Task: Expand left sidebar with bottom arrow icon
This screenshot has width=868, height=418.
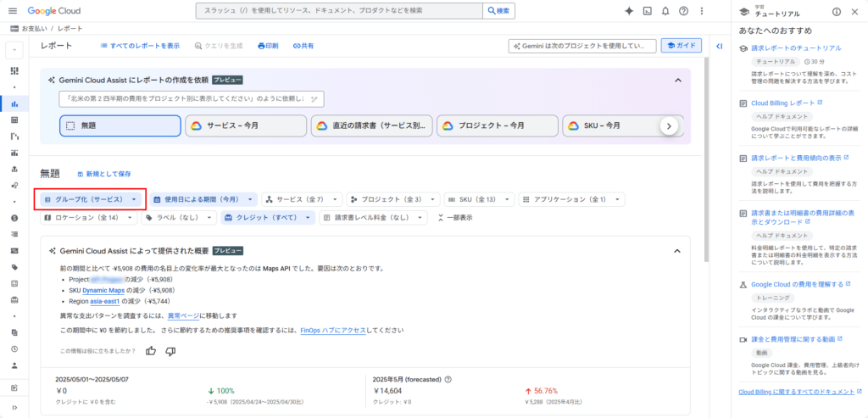Action: point(14,408)
